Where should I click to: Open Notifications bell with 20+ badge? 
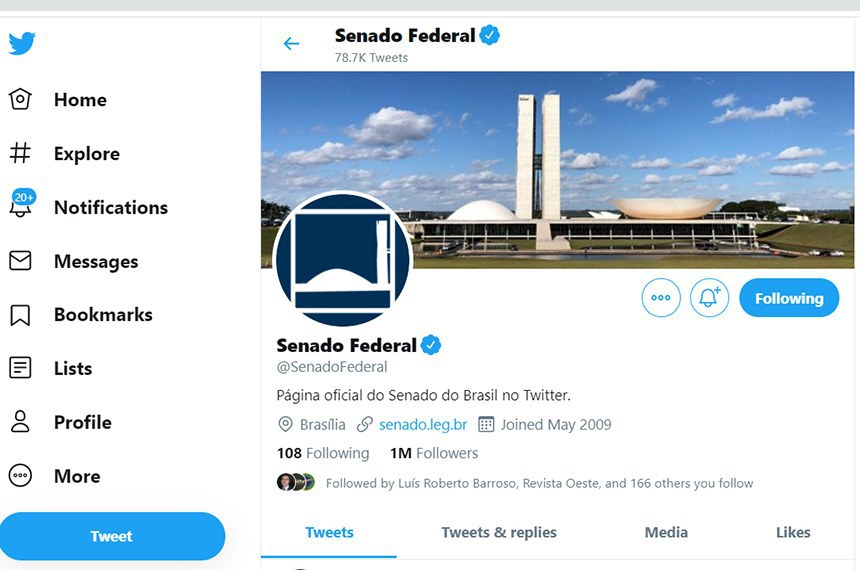coord(22,206)
